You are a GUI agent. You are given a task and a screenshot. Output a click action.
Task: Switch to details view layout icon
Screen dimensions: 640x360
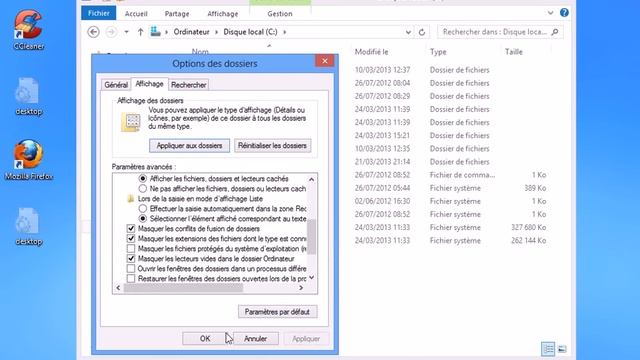548,349
